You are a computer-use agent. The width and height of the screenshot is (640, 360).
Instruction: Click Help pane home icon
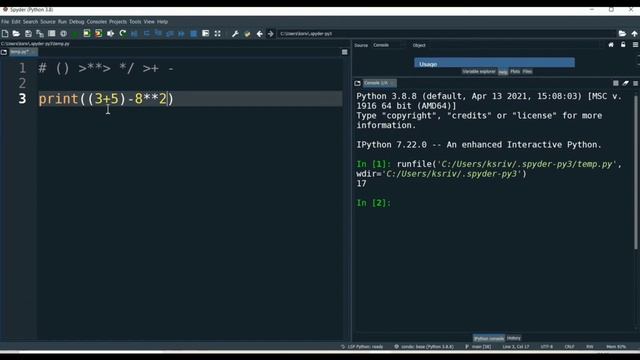click(611, 45)
